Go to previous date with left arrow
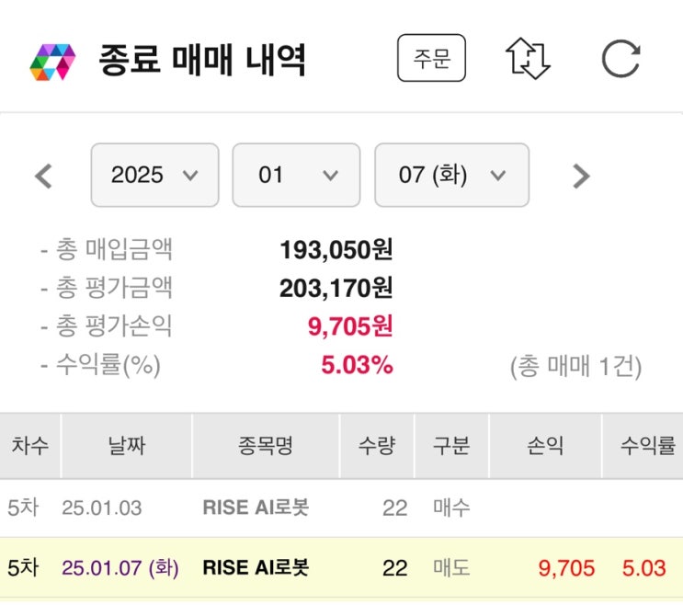Image resolution: width=683 pixels, height=616 pixels. coord(43,176)
